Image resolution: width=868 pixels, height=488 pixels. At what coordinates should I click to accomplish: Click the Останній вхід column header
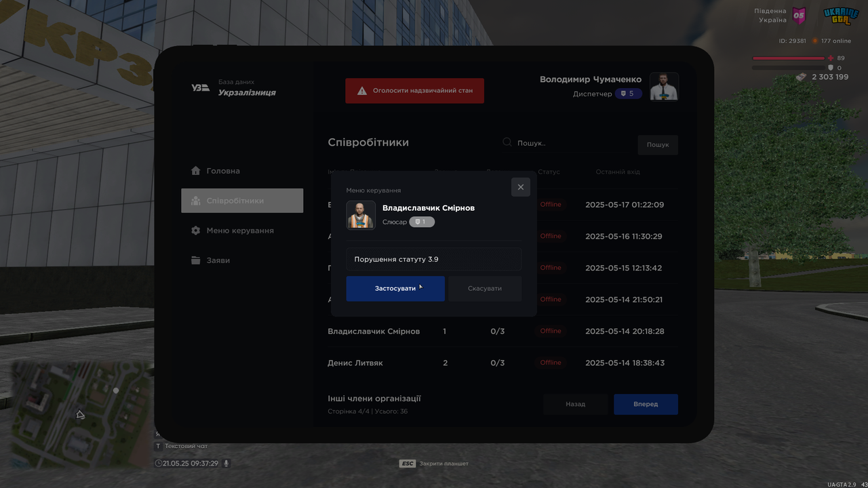pos(618,172)
